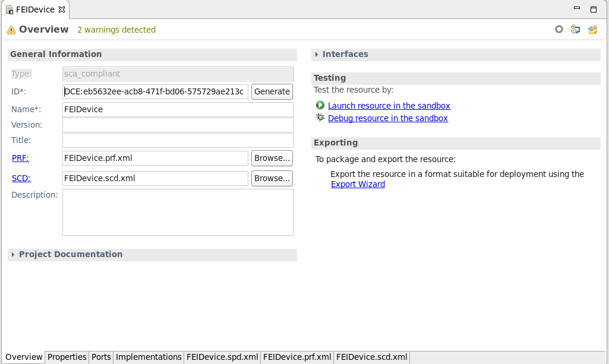Screen dimensions: 609x364
Task: Click the gear Generate Code icon
Action: (558, 29)
